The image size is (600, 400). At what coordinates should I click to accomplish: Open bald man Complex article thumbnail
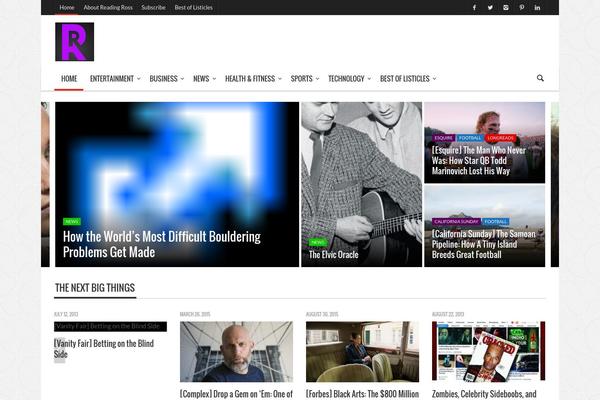coord(236,351)
